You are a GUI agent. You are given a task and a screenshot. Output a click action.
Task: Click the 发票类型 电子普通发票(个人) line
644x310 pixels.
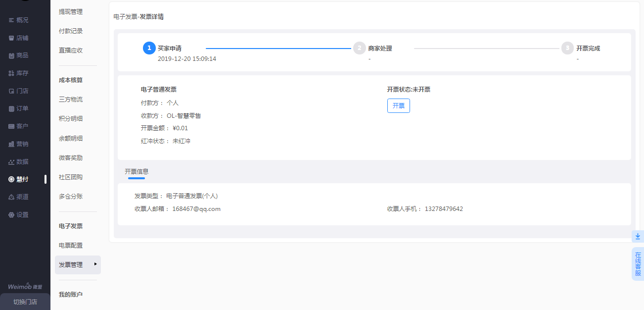pos(176,196)
